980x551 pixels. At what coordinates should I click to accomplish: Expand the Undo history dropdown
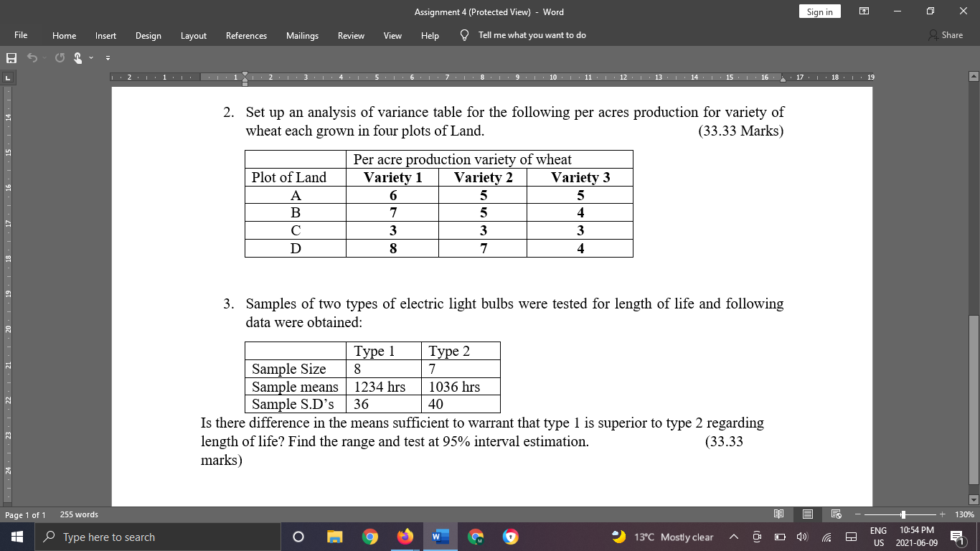[44, 57]
